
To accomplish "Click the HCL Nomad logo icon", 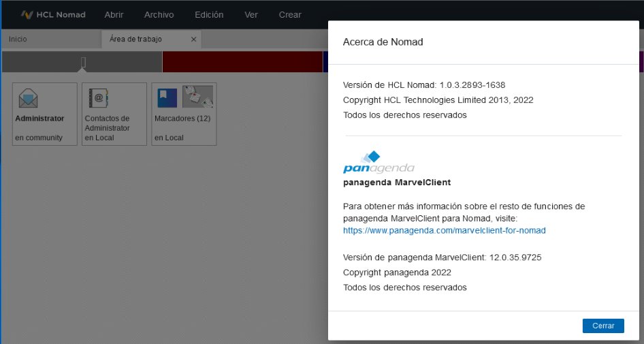I will coord(27,15).
